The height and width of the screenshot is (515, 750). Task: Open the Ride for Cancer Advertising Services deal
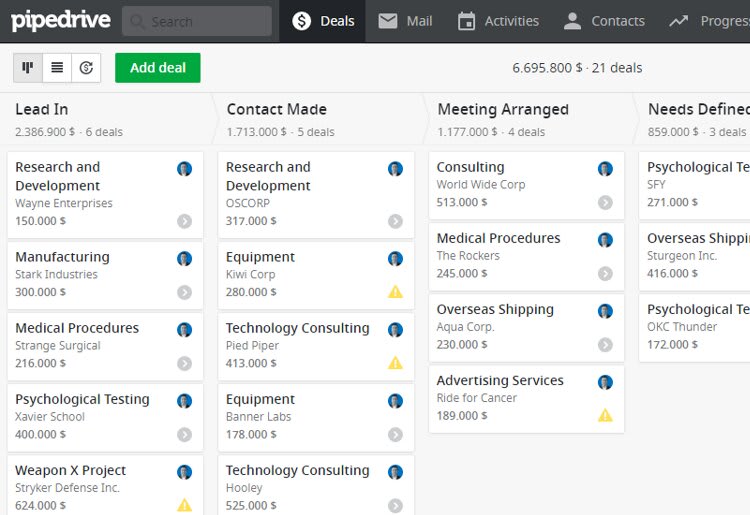click(x=527, y=399)
